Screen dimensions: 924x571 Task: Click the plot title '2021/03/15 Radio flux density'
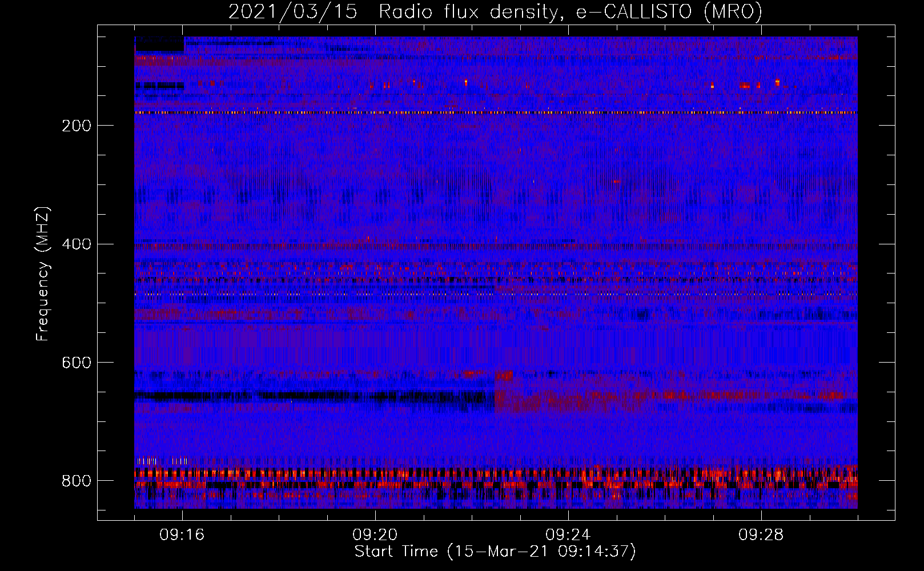(x=495, y=11)
